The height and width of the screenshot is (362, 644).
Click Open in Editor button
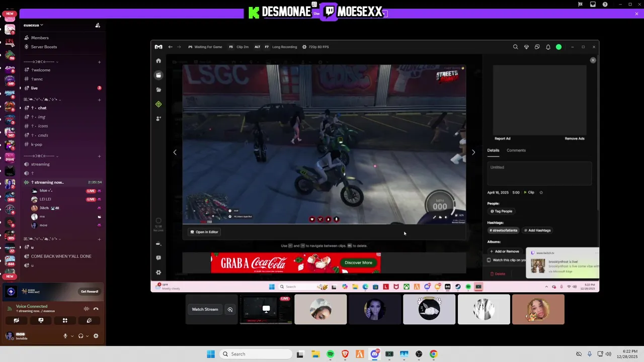click(x=204, y=232)
